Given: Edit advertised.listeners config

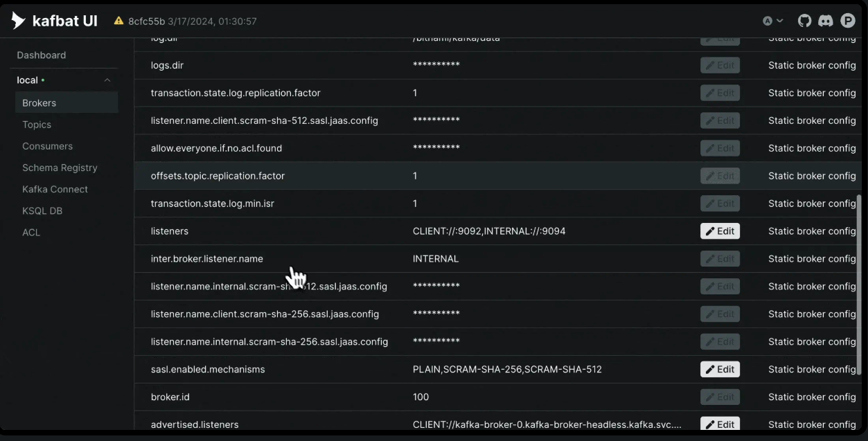Looking at the screenshot, I should (720, 424).
